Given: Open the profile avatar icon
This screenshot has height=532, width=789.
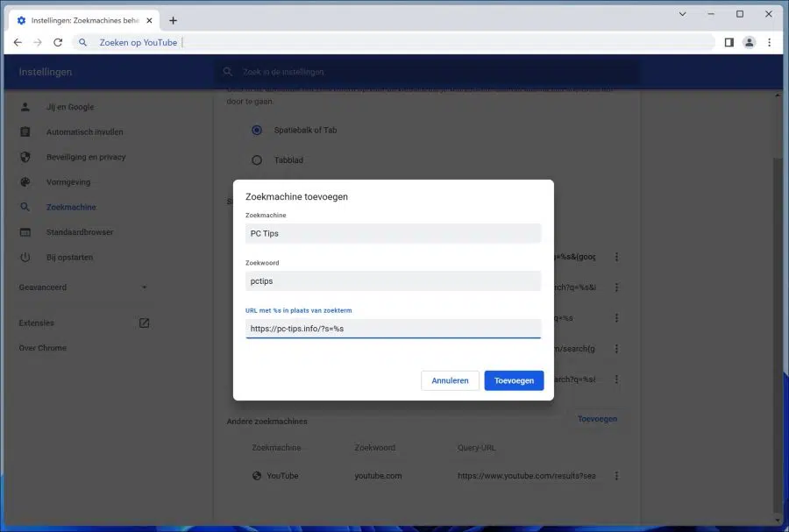Looking at the screenshot, I should coord(749,42).
